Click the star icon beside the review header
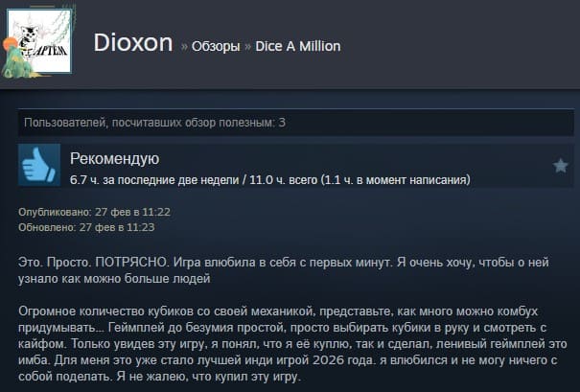Screen dimensions: 580x392 (x=561, y=166)
